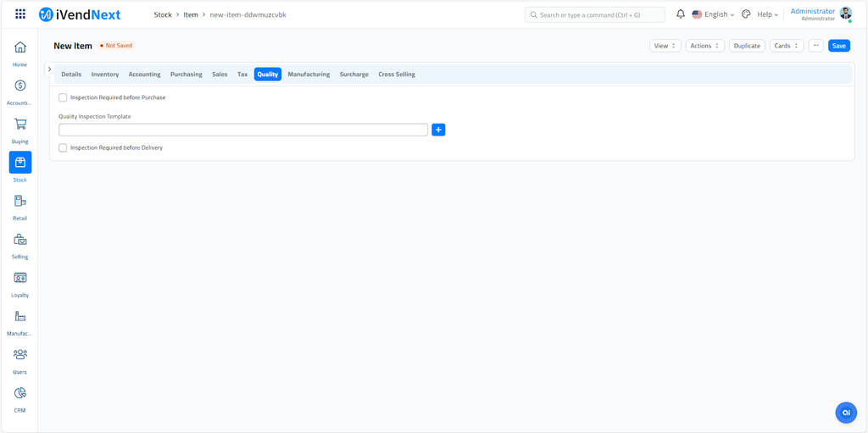The width and height of the screenshot is (868, 433).
Task: Click the notifications bell icon
Action: [x=680, y=14]
